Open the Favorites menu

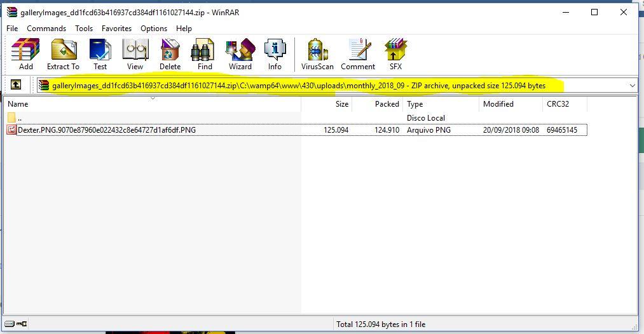pyautogui.click(x=116, y=29)
